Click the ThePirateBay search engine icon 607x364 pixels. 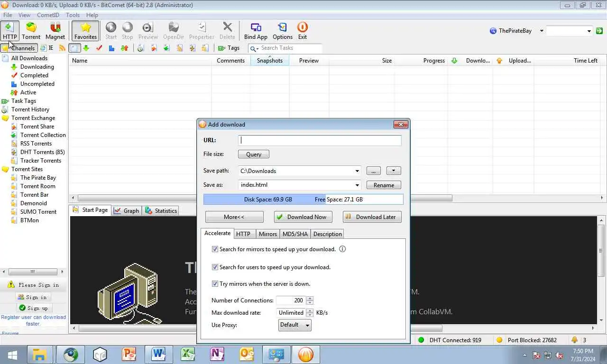(x=493, y=31)
